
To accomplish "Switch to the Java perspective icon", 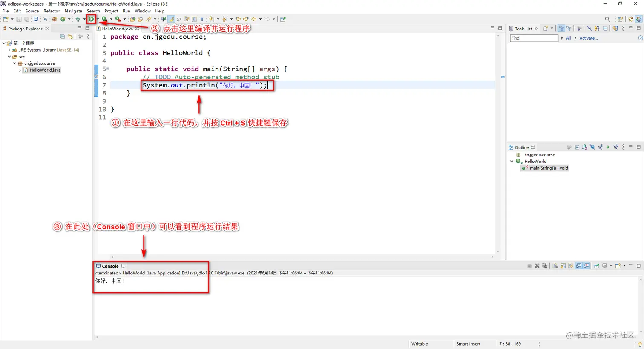I will [638, 19].
